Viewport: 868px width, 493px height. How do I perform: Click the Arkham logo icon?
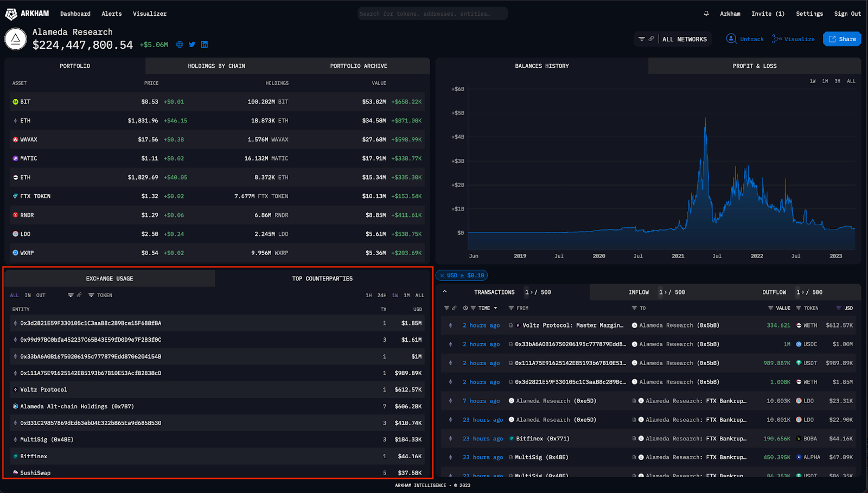[11, 14]
